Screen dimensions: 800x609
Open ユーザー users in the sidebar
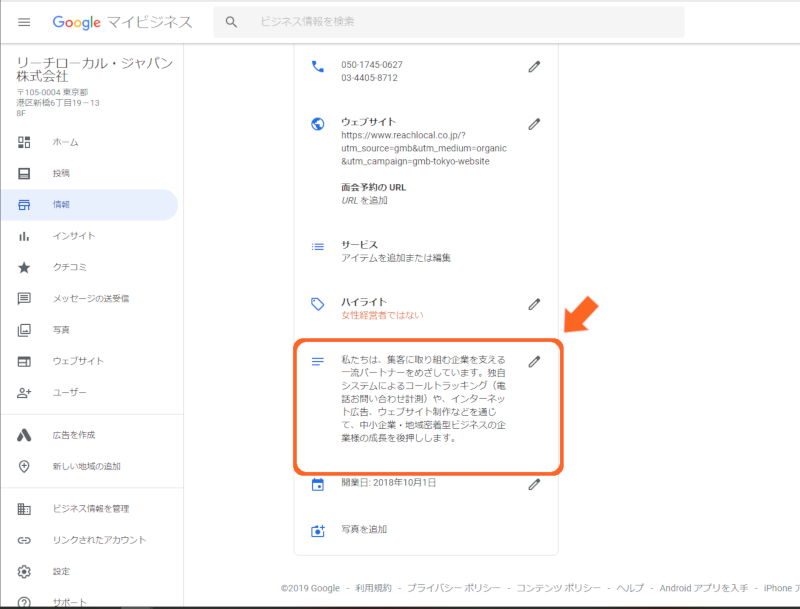point(89,393)
